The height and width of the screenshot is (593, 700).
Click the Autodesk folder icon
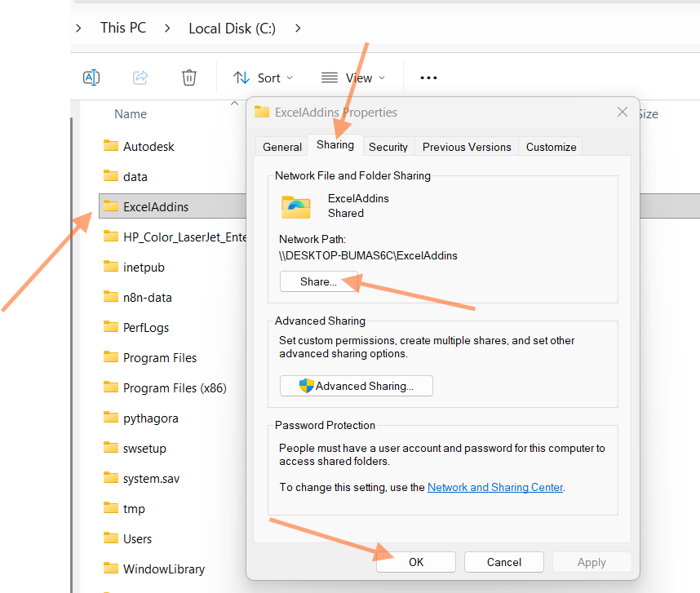(x=111, y=145)
